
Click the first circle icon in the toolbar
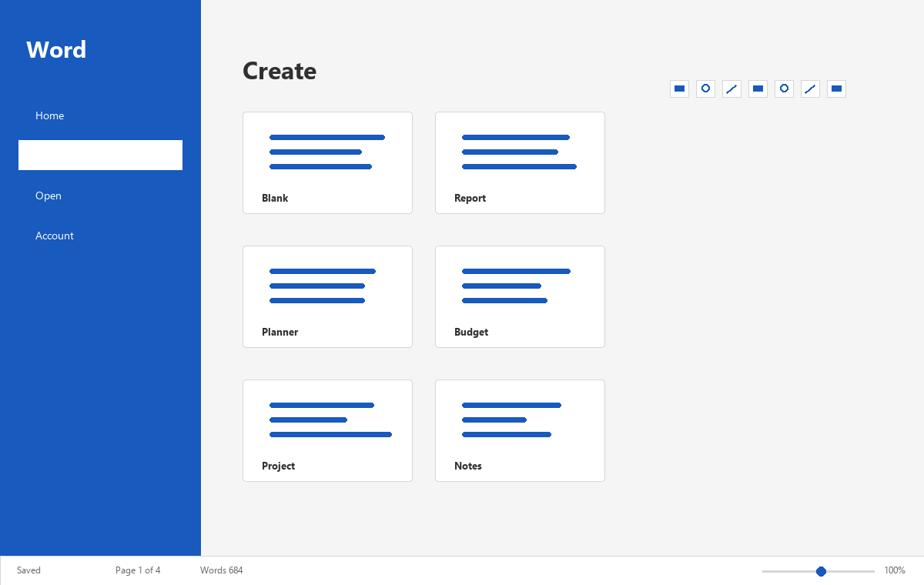pos(705,89)
